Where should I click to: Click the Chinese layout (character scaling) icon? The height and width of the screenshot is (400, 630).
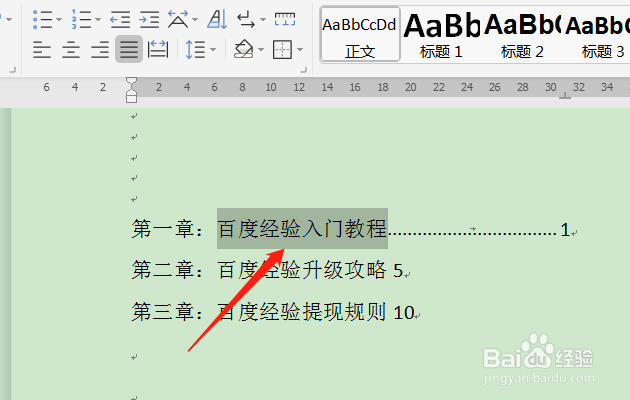tap(178, 19)
